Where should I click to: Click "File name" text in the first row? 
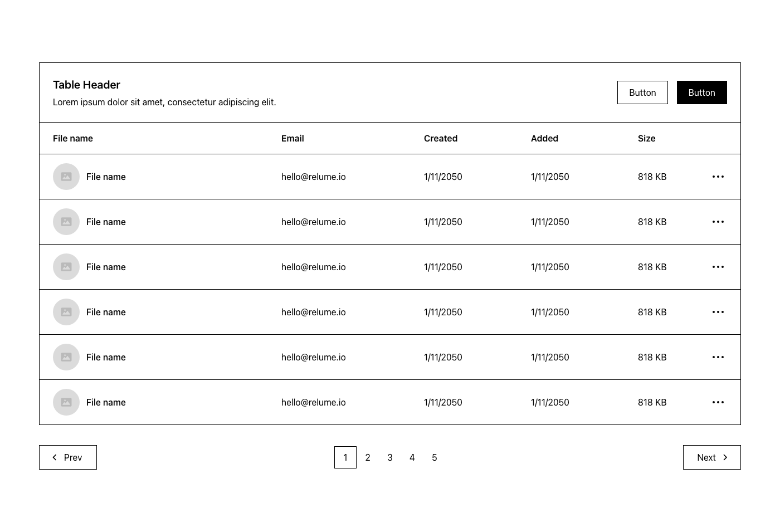click(x=106, y=177)
